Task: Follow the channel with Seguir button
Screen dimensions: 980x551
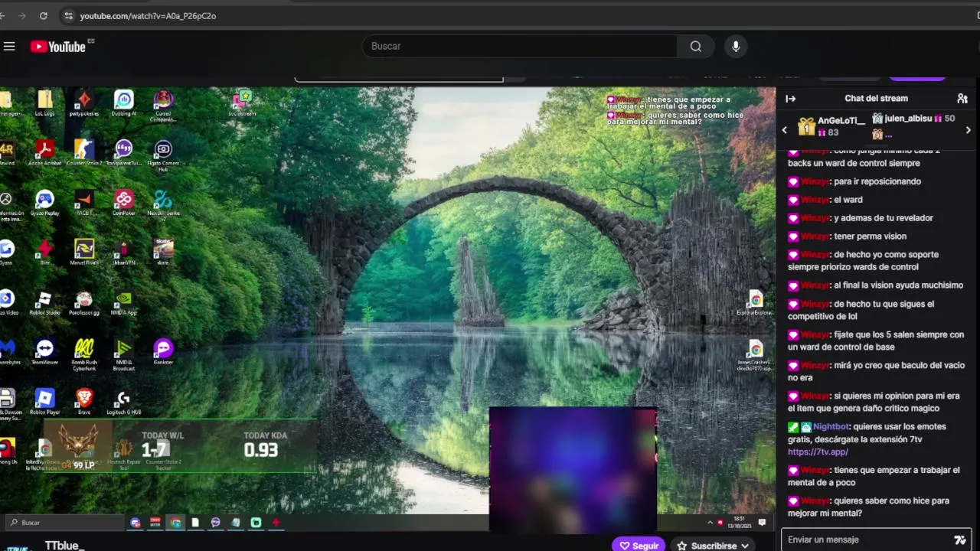Action: [639, 546]
